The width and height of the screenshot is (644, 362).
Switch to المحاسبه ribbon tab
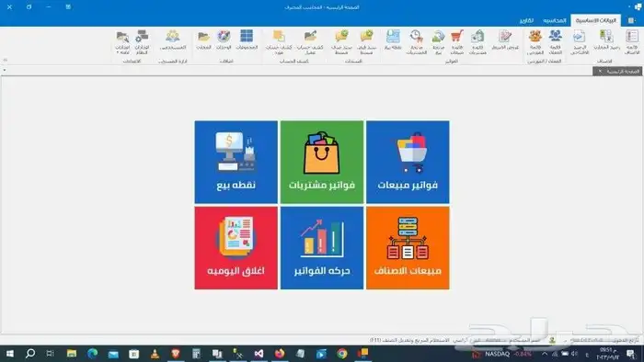555,20
